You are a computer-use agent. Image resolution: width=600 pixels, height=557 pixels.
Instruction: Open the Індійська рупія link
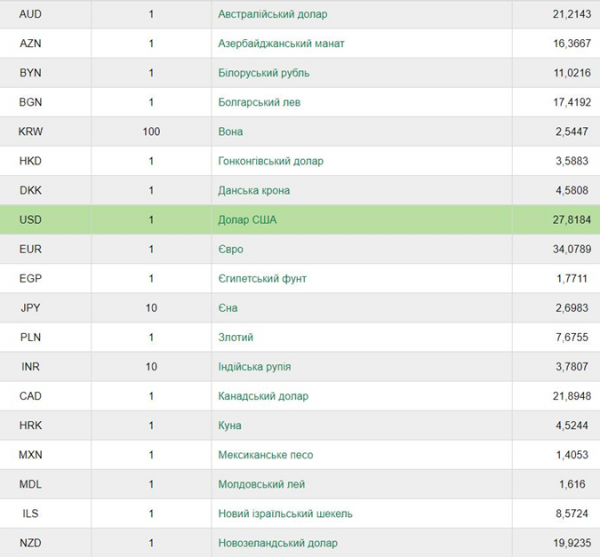254,367
